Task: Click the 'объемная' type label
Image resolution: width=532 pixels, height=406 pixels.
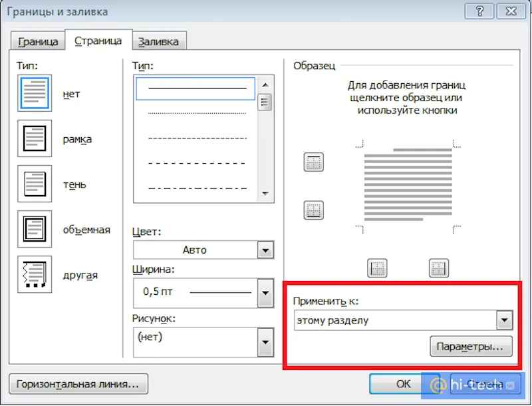Action: 86,230
